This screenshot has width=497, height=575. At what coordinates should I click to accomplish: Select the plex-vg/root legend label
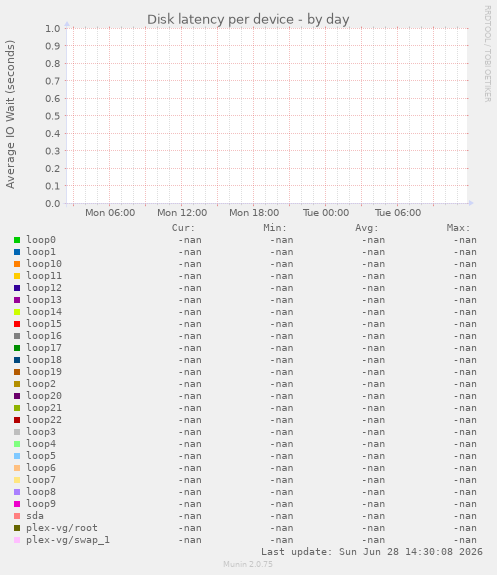(x=62, y=528)
